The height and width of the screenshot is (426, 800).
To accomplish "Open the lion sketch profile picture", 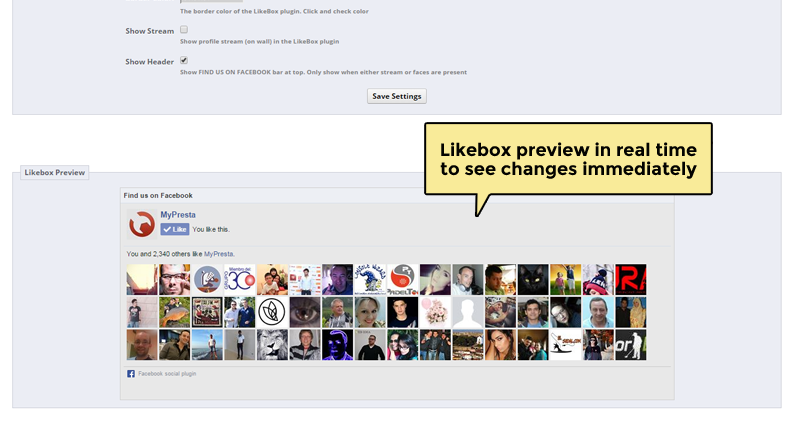I will pyautogui.click(x=272, y=345).
